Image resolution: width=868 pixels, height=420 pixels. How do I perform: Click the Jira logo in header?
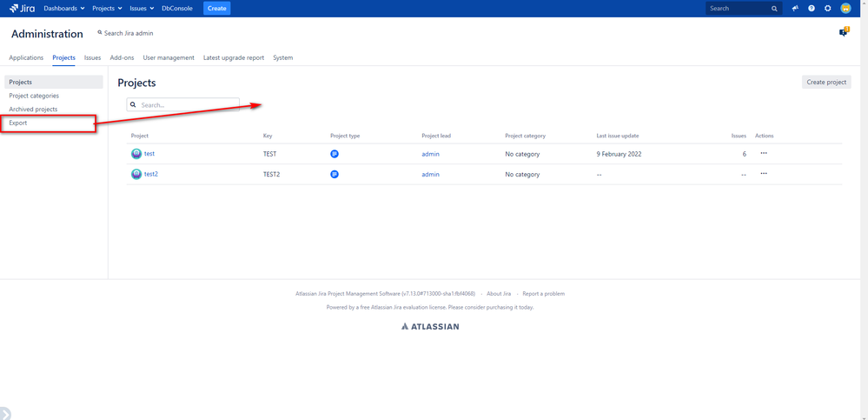(22, 9)
